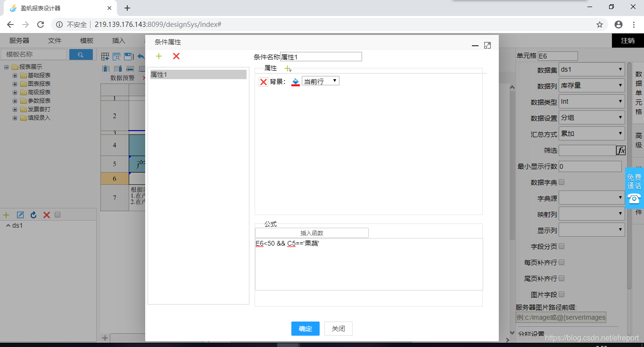644x347 pixels.
Task: Open the 数据设置 分组 dropdown
Action: [x=592, y=117]
